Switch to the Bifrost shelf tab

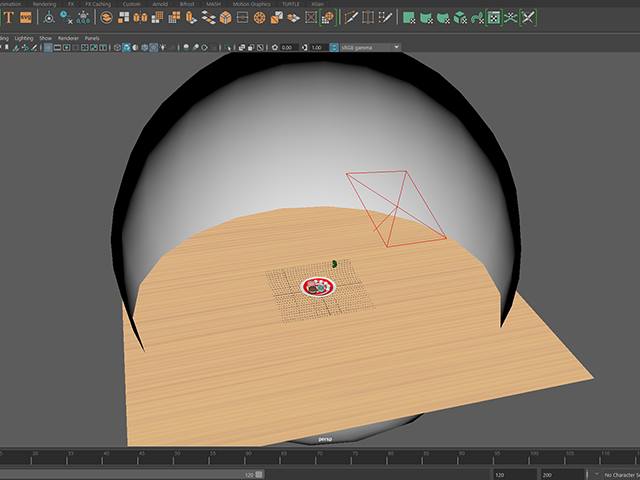[187, 4]
